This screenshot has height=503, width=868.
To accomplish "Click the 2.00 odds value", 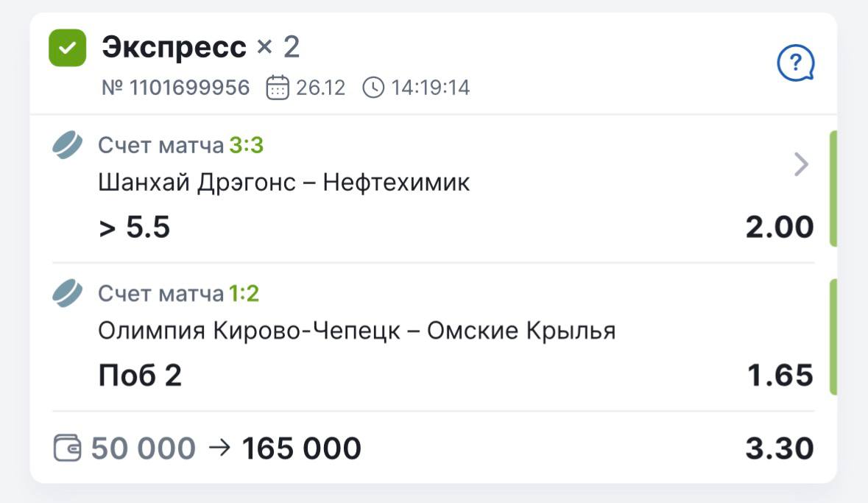I will click(x=779, y=228).
